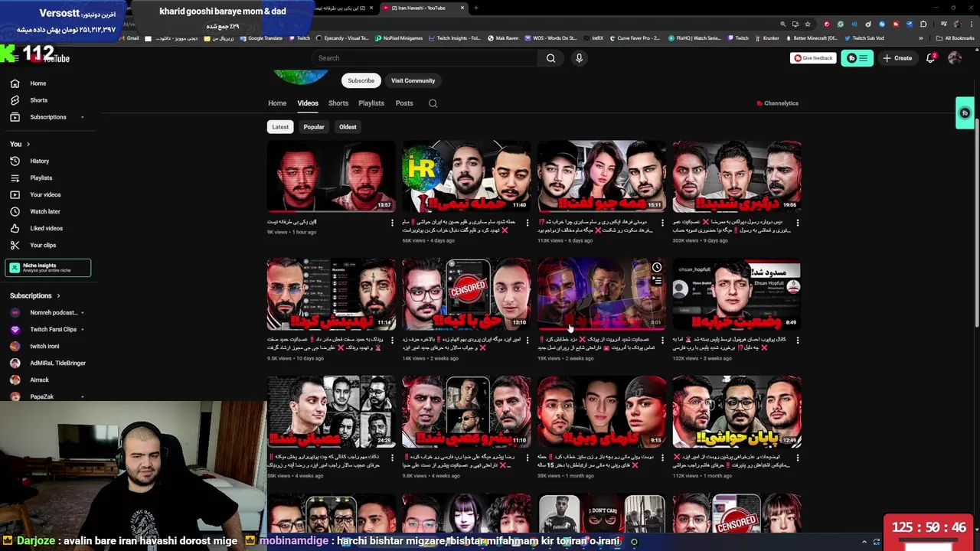Activate voice search microphone
The image size is (980, 551).
[579, 58]
